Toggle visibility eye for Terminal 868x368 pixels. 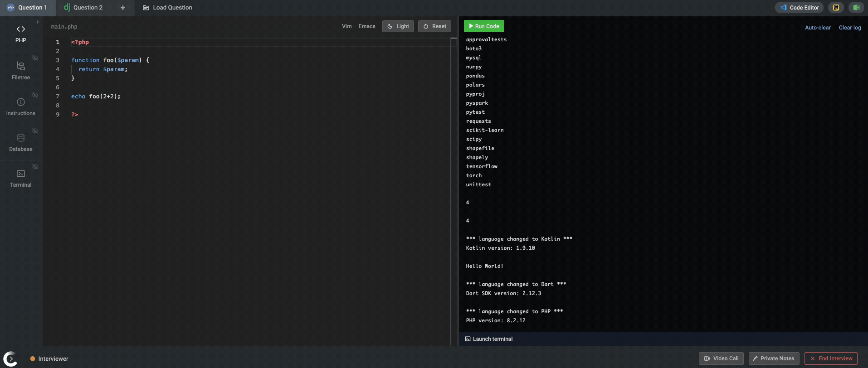(x=35, y=167)
